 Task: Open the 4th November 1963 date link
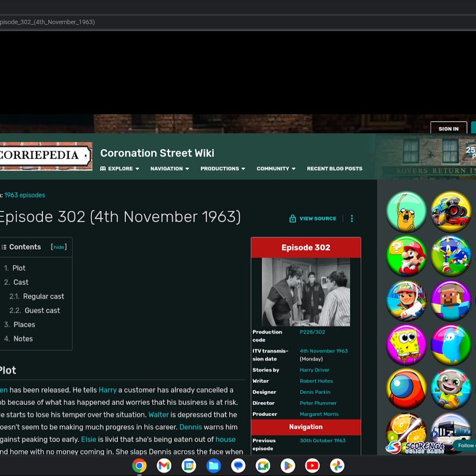tap(324, 351)
